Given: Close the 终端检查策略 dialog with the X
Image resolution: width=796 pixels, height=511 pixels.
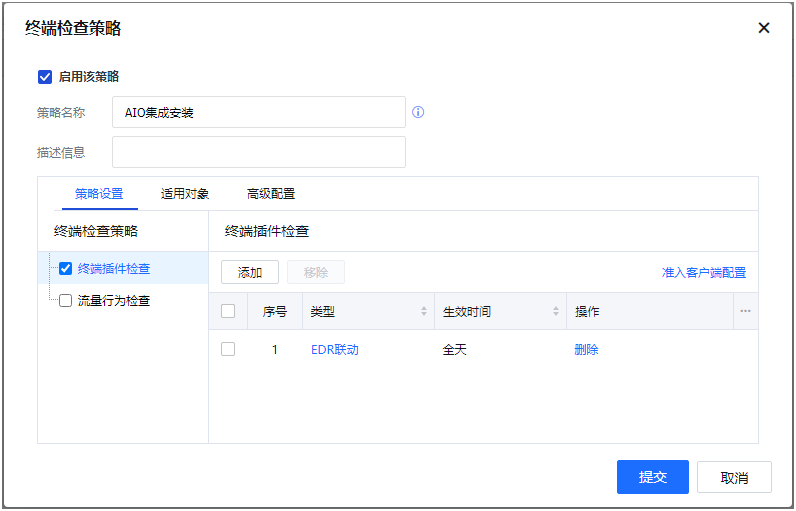Looking at the screenshot, I should (x=764, y=28).
